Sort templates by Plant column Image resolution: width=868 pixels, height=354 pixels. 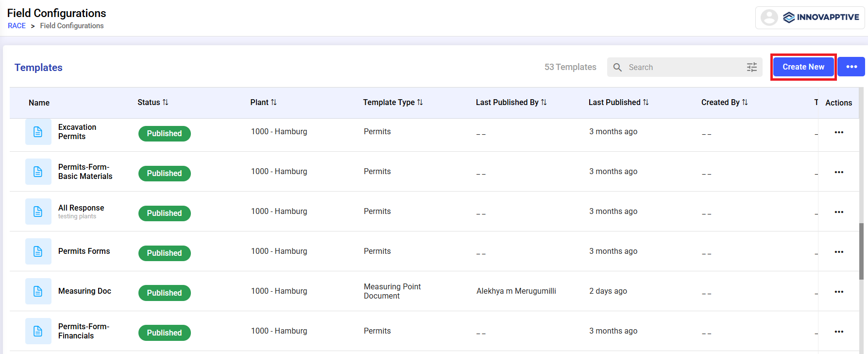[x=273, y=102]
